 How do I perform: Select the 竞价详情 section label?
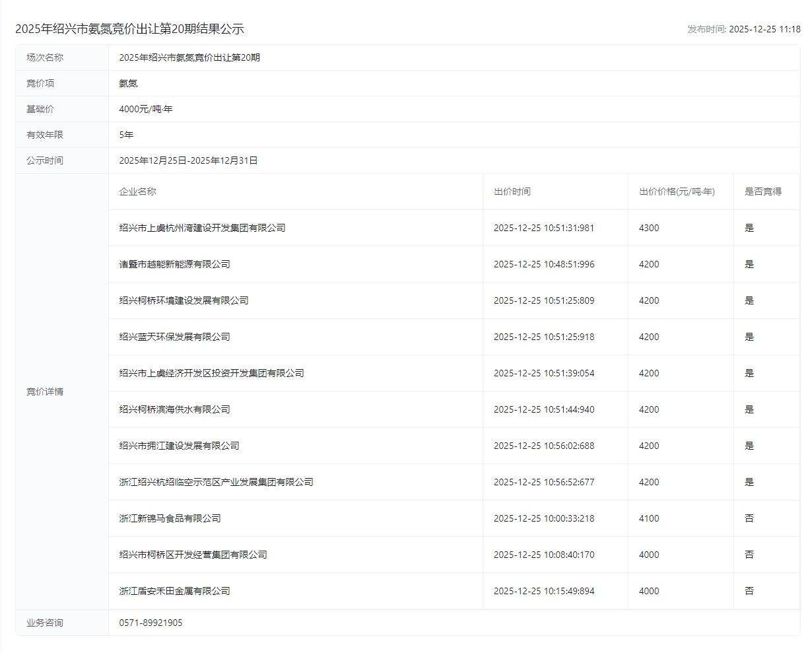point(45,392)
